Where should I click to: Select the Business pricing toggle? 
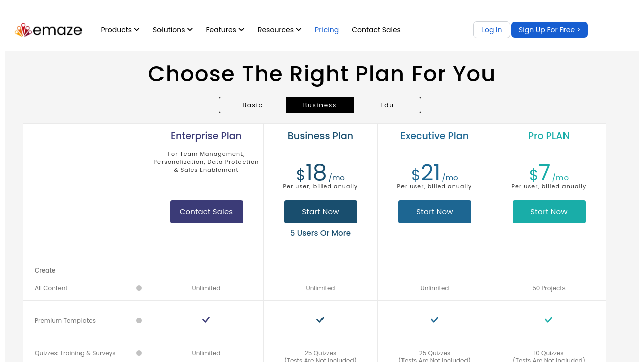click(320, 105)
